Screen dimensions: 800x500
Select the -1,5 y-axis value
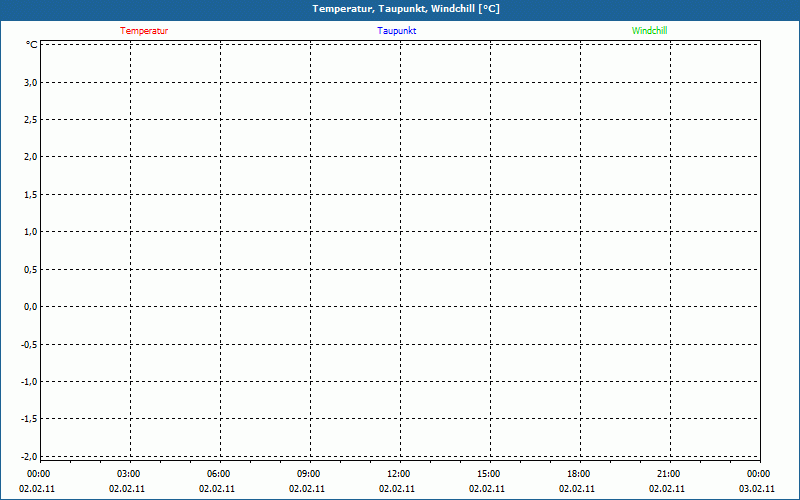(29, 419)
